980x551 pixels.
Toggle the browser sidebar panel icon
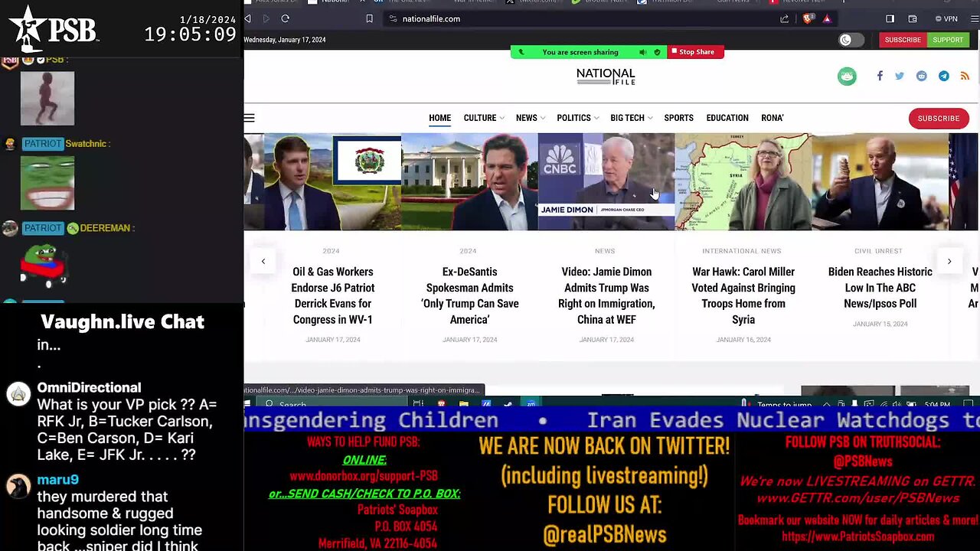(890, 18)
